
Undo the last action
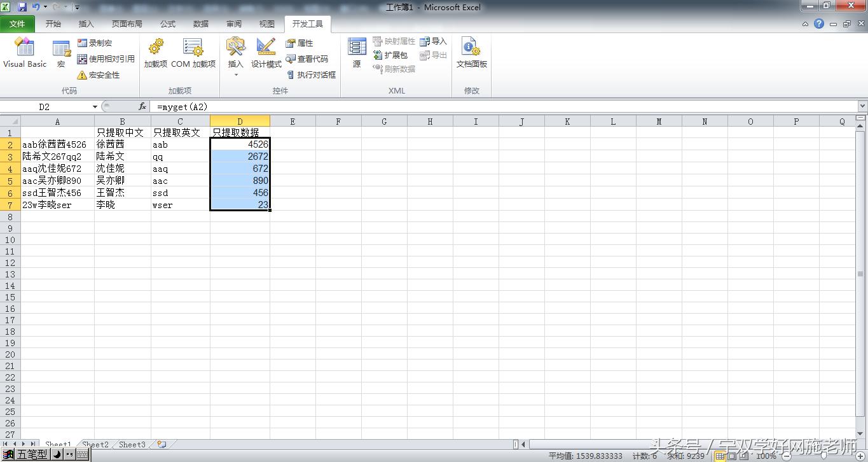pyautogui.click(x=36, y=7)
